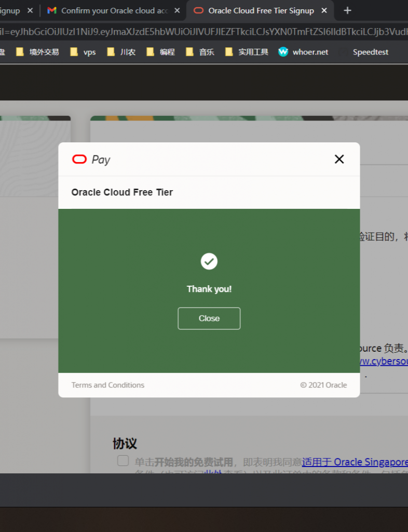Open a new browser tab with plus
The height and width of the screenshot is (532, 408).
[347, 10]
